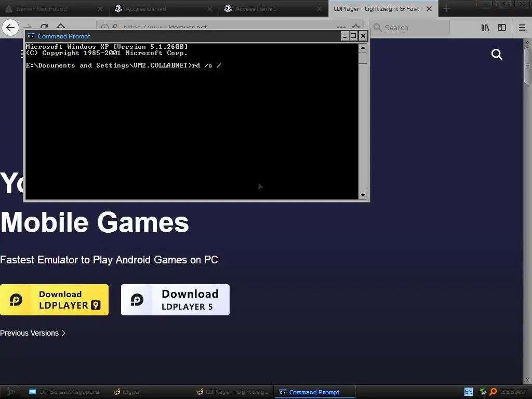Click the 'Mobile Games' heading text

(x=95, y=222)
